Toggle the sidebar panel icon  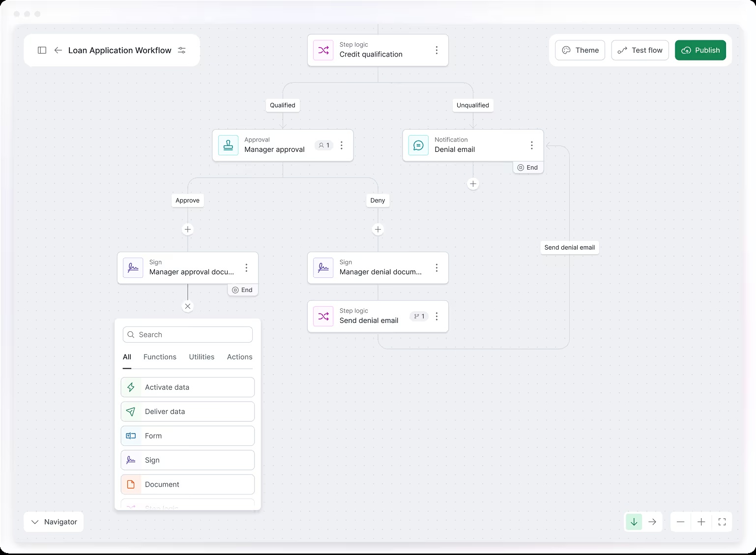tap(42, 50)
